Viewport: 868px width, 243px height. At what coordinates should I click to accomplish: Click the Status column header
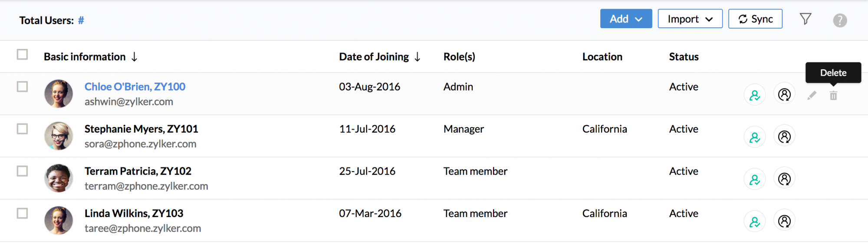pyautogui.click(x=684, y=57)
